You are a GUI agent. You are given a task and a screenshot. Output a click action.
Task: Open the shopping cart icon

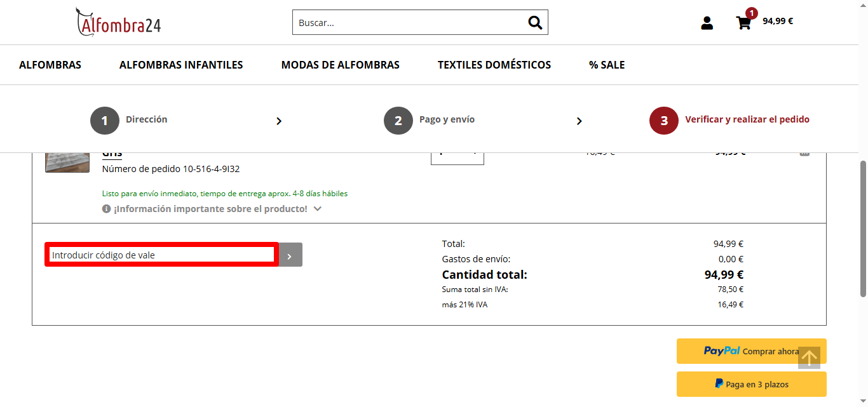pos(743,23)
